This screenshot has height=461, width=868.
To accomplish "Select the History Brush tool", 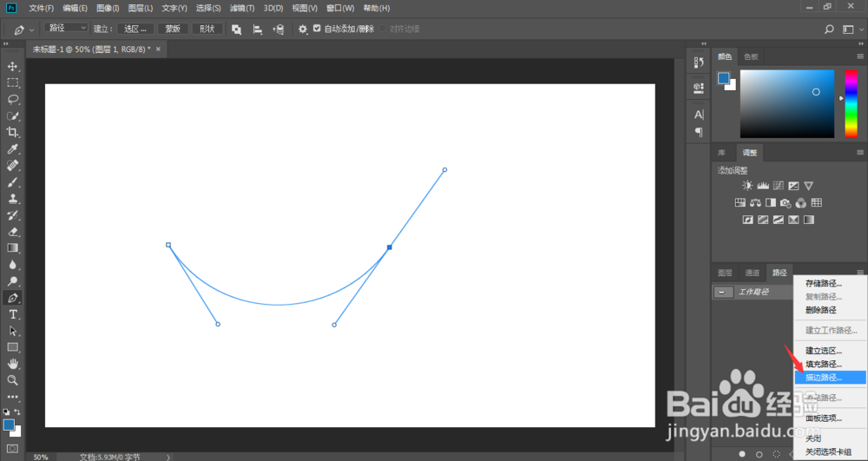I will pyautogui.click(x=13, y=215).
